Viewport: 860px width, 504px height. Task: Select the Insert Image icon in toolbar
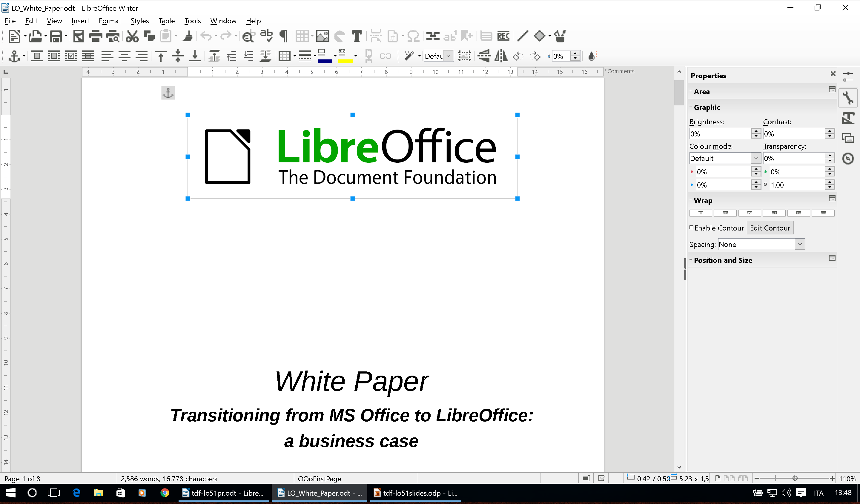pos(321,36)
